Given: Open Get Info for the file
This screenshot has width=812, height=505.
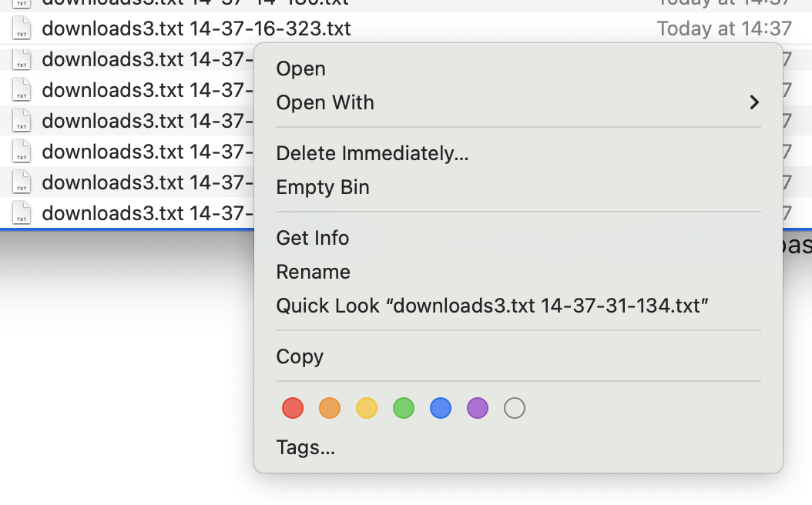Looking at the screenshot, I should click(313, 238).
